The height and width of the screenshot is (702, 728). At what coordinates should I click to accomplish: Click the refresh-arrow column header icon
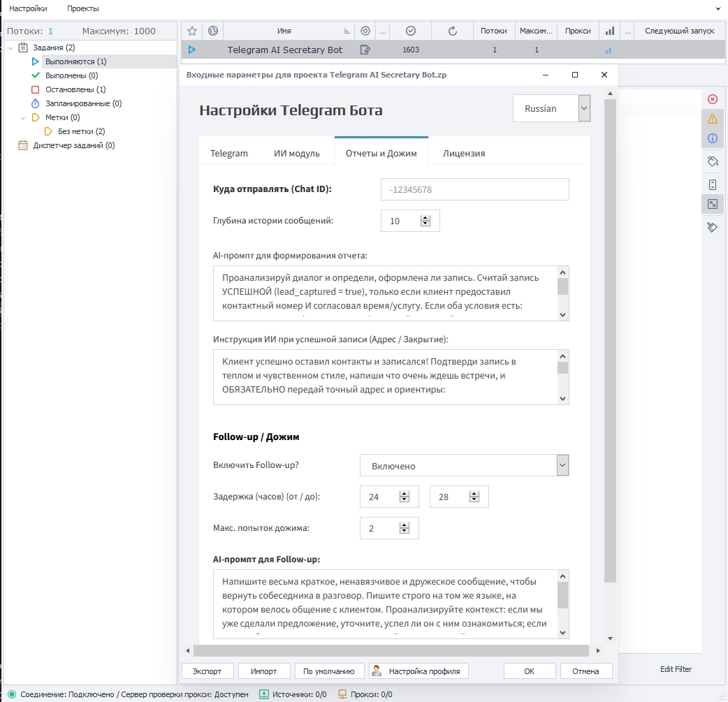pos(453,31)
